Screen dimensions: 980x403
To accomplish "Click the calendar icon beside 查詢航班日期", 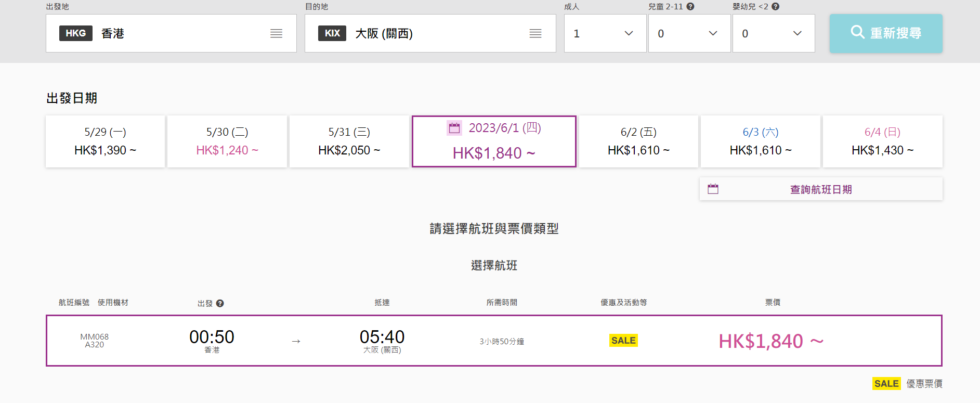I will coord(713,189).
